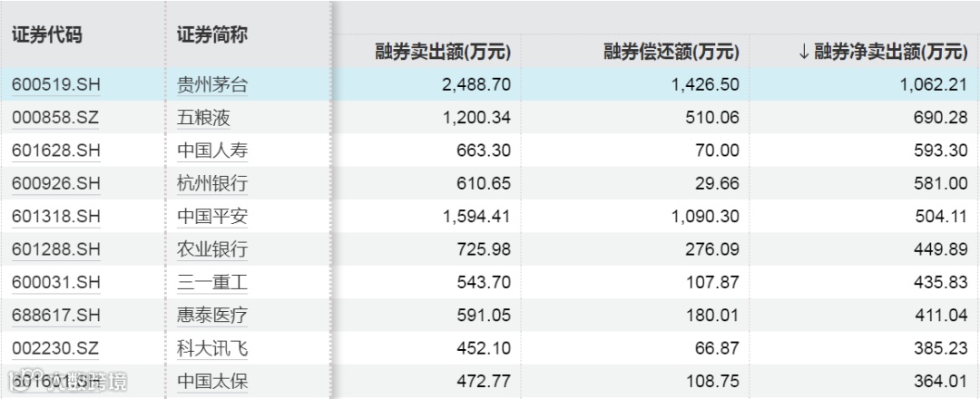Open the 中国平安 stock name link
Image resolution: width=980 pixels, height=399 pixels.
[212, 217]
